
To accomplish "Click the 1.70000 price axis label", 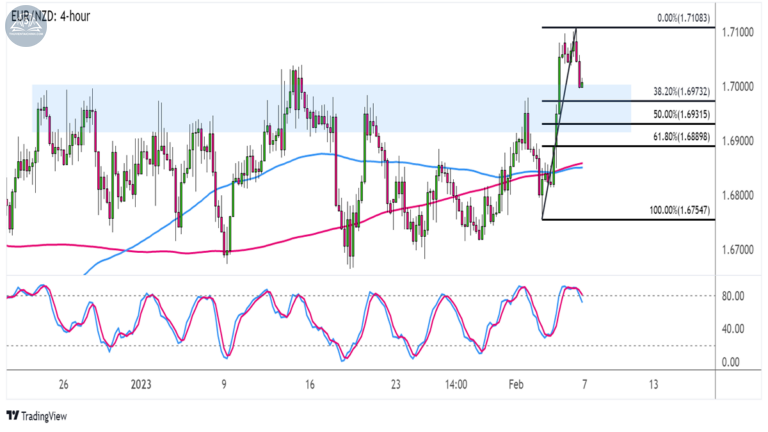I will (x=738, y=87).
